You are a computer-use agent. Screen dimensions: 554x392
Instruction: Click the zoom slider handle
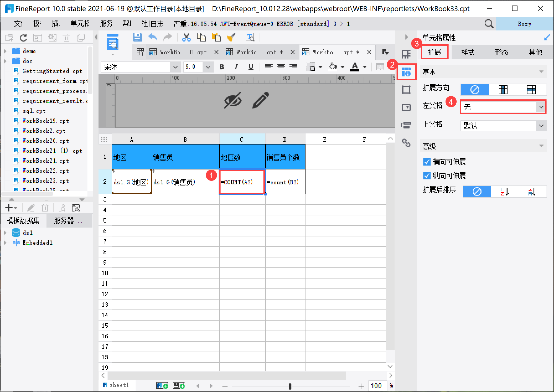(290, 386)
